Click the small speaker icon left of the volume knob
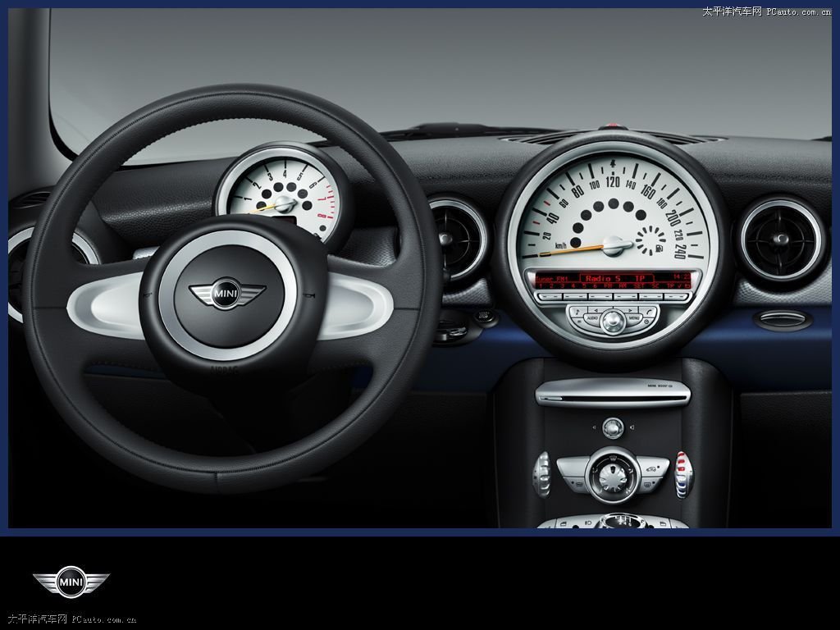 tap(594, 427)
